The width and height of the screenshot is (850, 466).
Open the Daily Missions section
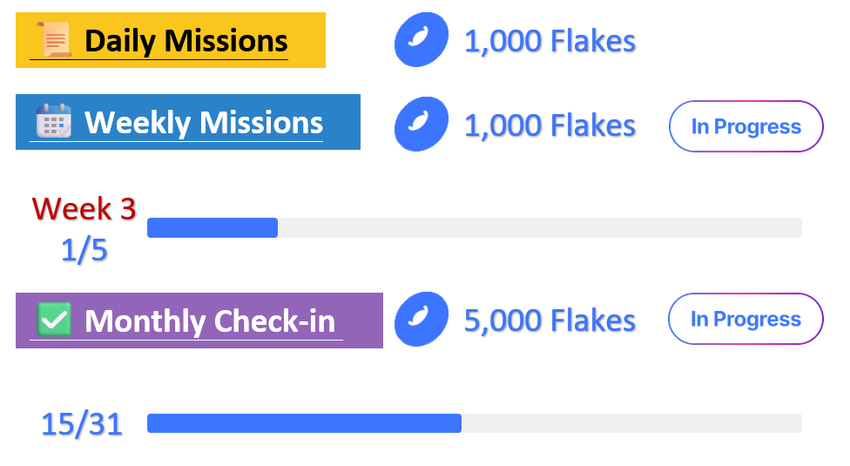click(185, 41)
